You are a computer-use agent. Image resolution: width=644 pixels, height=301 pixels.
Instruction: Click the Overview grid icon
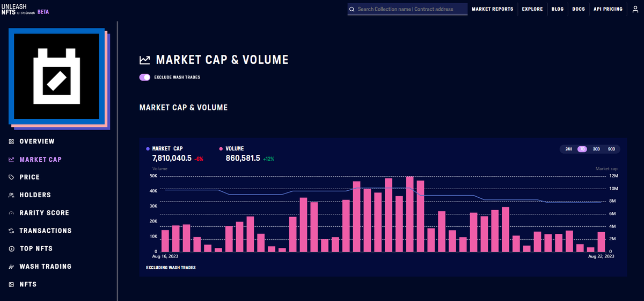[11, 141]
